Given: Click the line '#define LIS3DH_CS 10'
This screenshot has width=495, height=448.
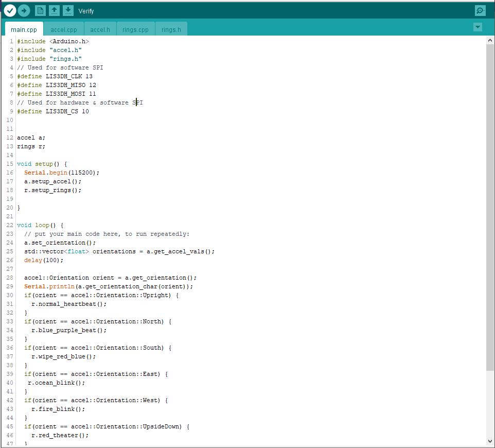Looking at the screenshot, I should tap(53, 112).
